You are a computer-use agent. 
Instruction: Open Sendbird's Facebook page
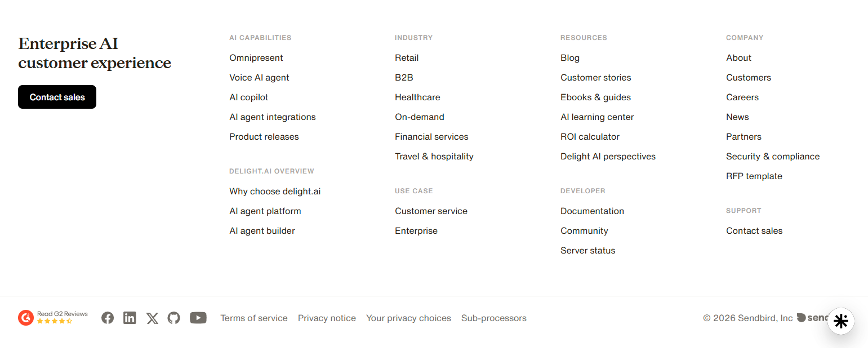pos(107,318)
